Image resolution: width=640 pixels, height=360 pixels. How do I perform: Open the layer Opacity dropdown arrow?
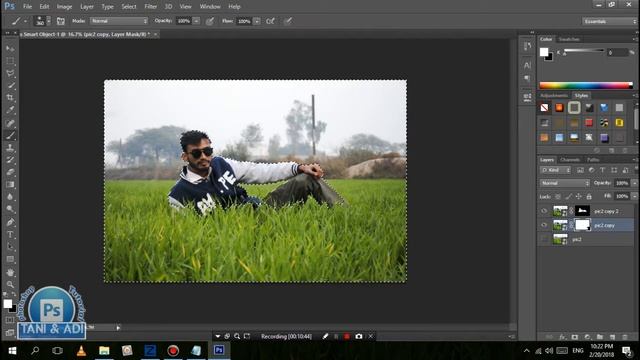[634, 183]
